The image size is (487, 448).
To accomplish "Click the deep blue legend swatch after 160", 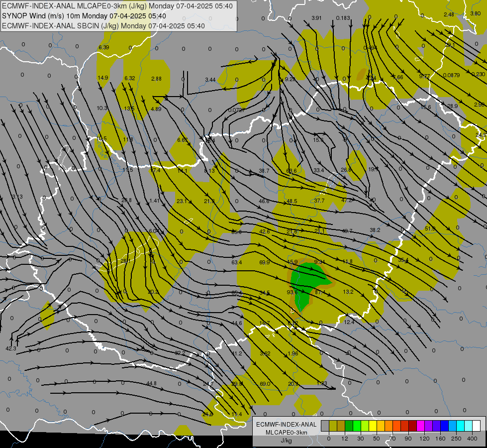I will [444, 426].
